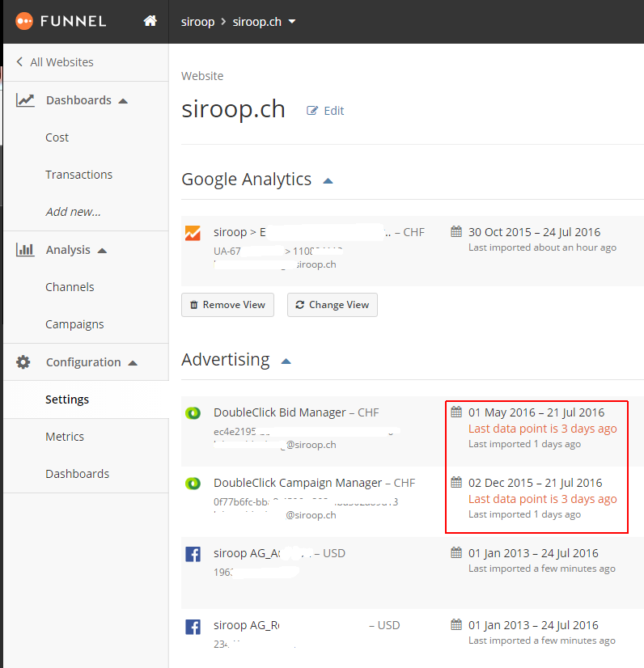The image size is (644, 668).
Task: Click the siroop breadcrumb link
Action: click(x=197, y=22)
